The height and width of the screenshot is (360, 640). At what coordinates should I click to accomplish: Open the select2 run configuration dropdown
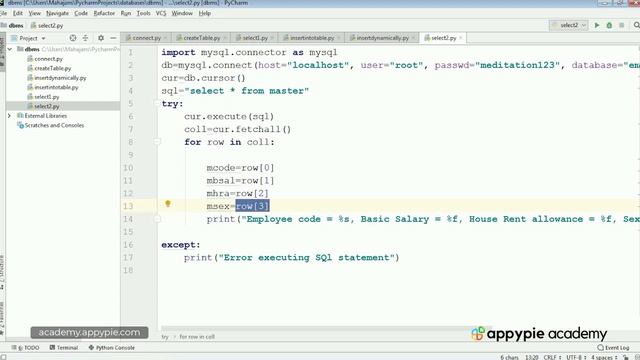569,25
